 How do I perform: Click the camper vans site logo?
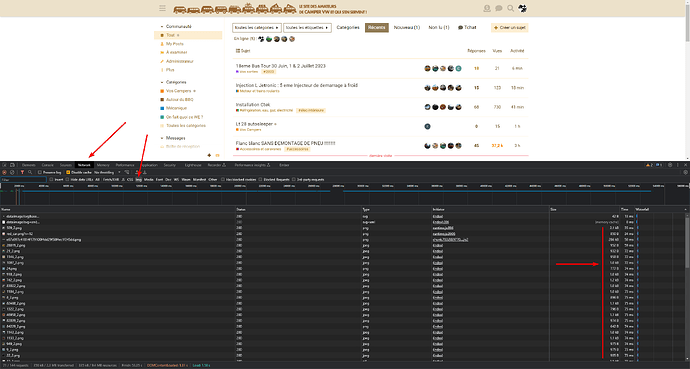(x=270, y=8)
